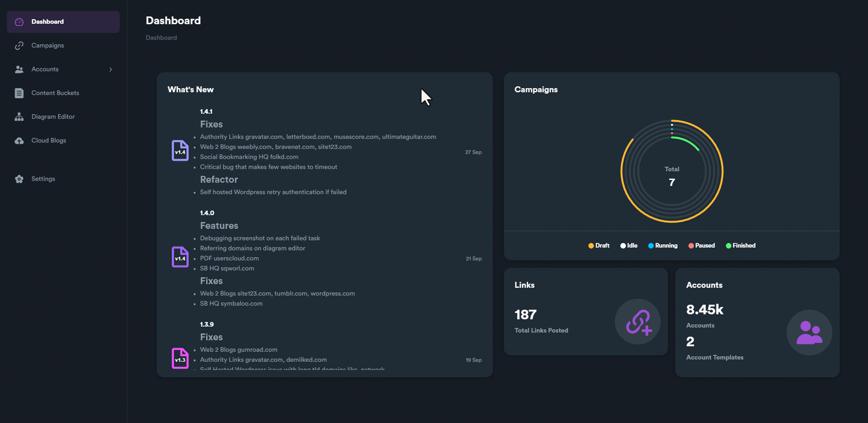This screenshot has height=423, width=868.
Task: Click the Accounts people icon in sidebar
Action: coord(19,69)
